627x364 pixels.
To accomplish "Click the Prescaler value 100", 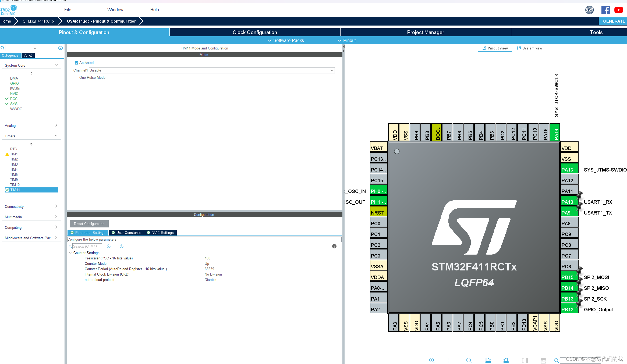I will point(207,258).
